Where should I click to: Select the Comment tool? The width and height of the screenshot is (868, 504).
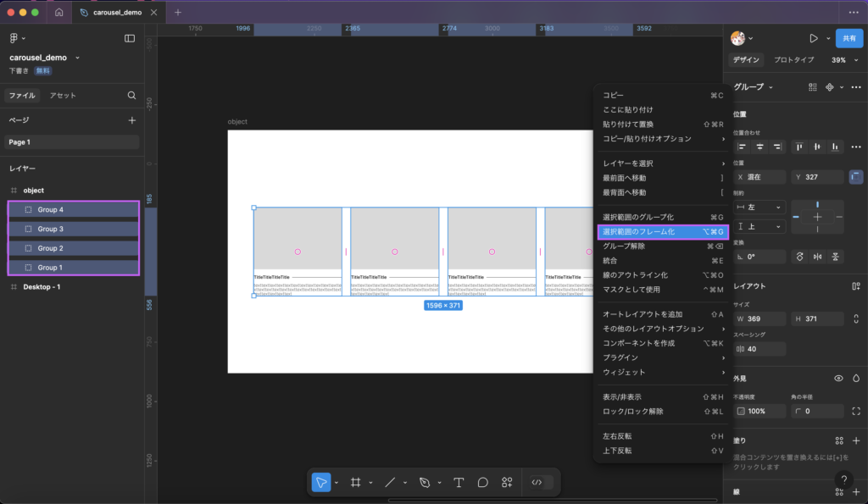coord(482,483)
